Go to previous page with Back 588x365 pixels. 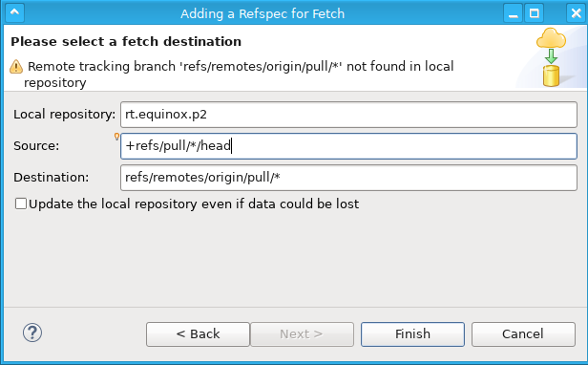point(198,334)
